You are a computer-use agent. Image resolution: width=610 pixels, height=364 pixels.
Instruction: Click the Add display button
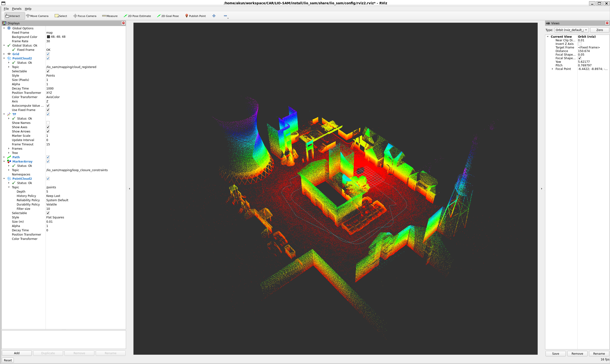point(17,353)
